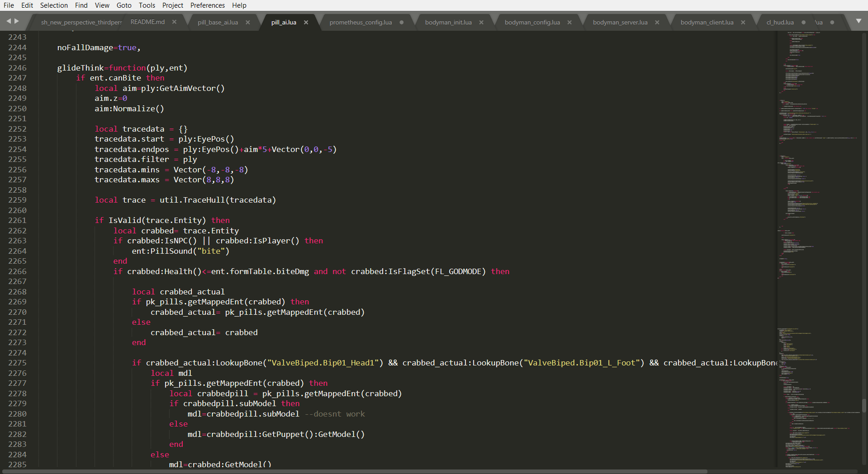Screen dimensions: 868x474
Task: Open the File menu
Action: [x=9, y=5]
